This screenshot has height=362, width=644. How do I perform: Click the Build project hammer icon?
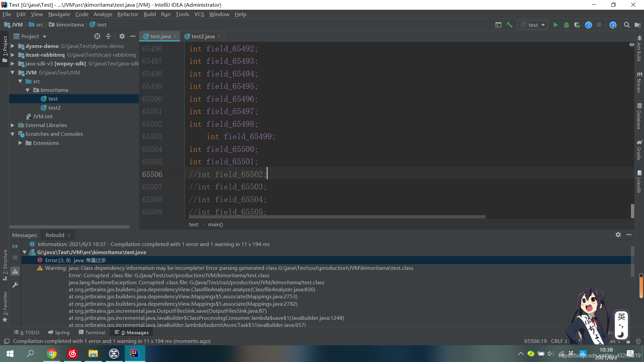tap(509, 25)
